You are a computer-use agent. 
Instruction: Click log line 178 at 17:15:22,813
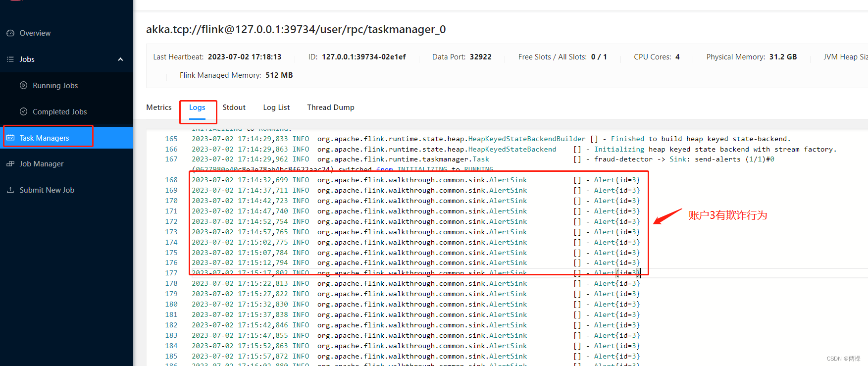[x=416, y=284]
